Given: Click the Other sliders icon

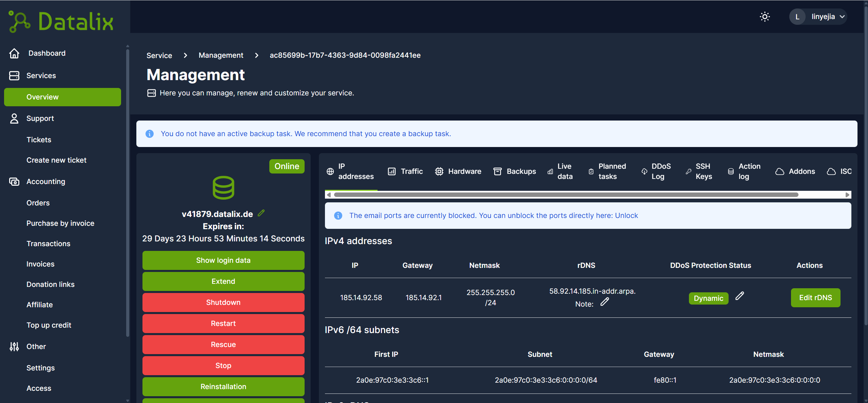Looking at the screenshot, I should point(14,347).
